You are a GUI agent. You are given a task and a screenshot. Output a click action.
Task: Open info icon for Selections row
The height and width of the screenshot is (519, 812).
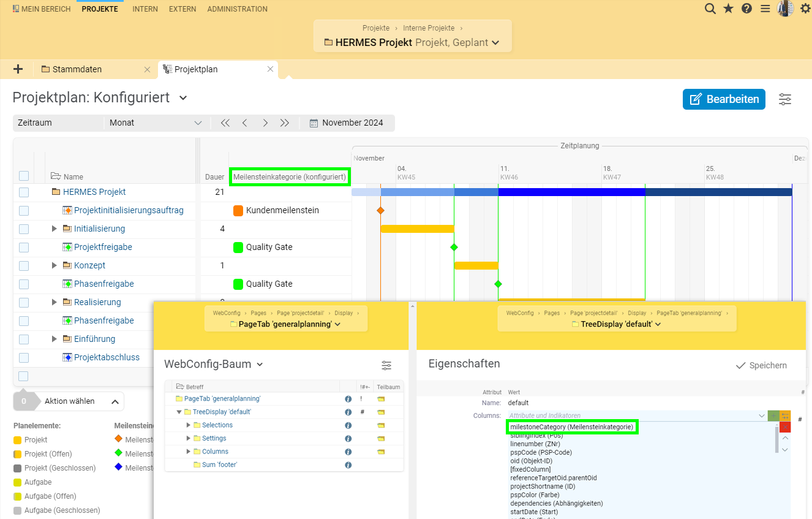click(x=348, y=425)
